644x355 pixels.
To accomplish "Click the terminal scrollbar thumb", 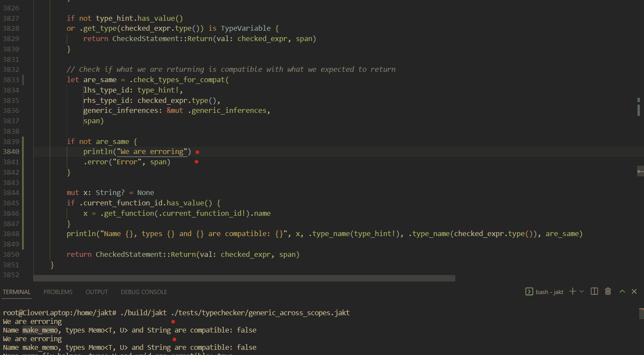I will (641, 313).
